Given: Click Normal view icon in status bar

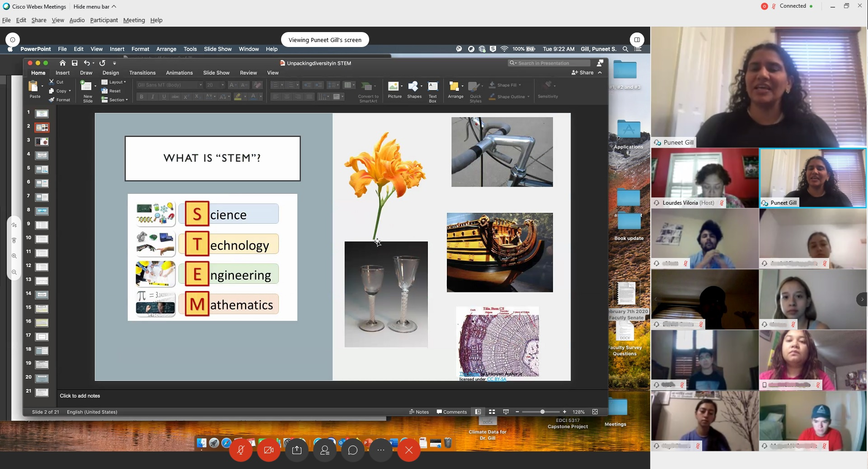Looking at the screenshot, I should pos(478,412).
